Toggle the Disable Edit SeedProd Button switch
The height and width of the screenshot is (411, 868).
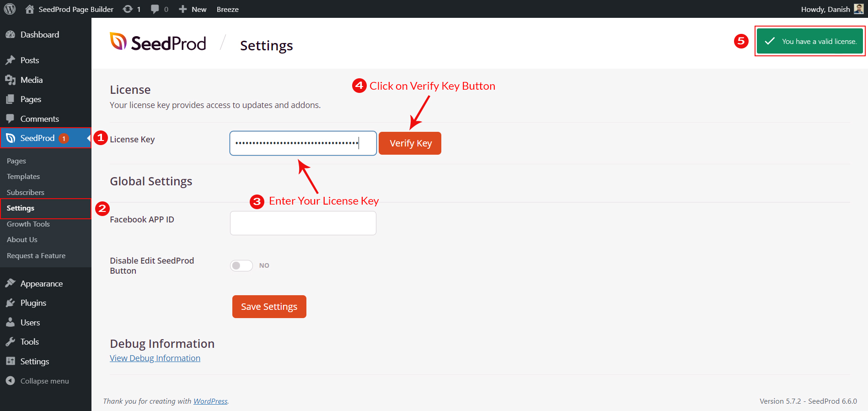pos(241,265)
